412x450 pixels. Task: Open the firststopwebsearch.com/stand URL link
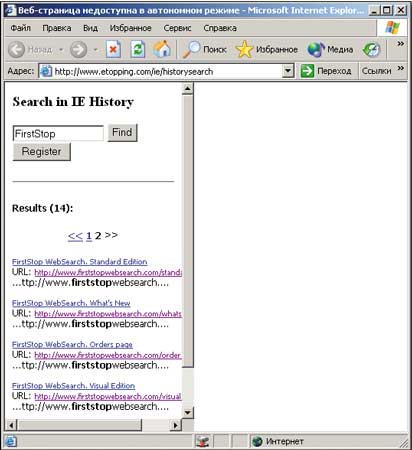108,272
